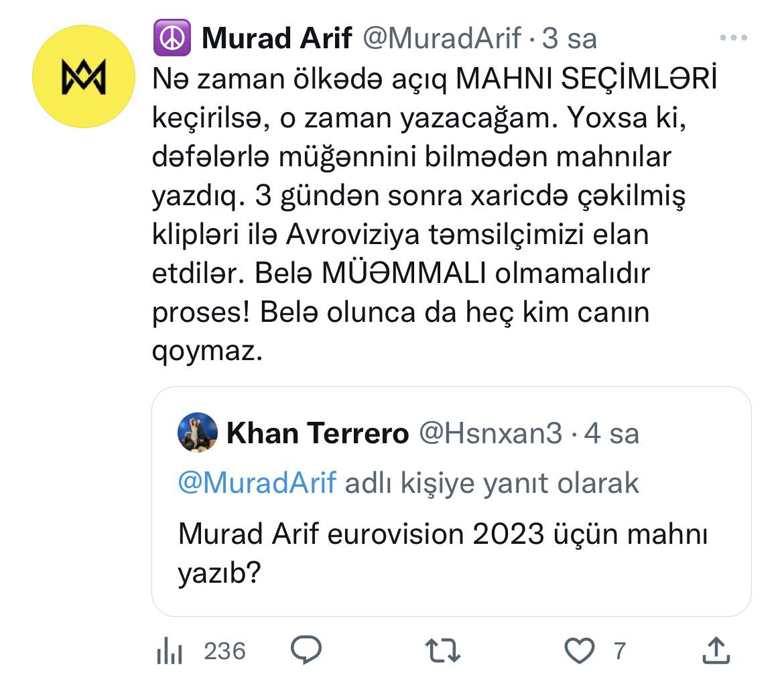Open Khan Terrero's small profile picture
Viewport: 784px width, 688px height.
pos(198,433)
